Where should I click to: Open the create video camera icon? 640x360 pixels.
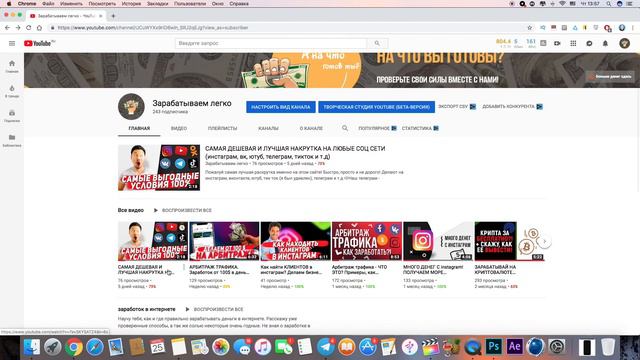pyautogui.click(x=557, y=43)
